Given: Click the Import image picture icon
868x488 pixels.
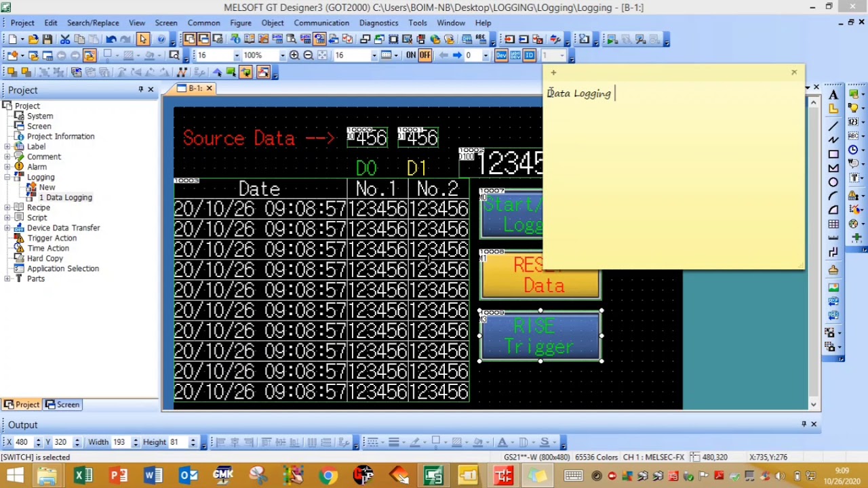Looking at the screenshot, I should point(833,288).
